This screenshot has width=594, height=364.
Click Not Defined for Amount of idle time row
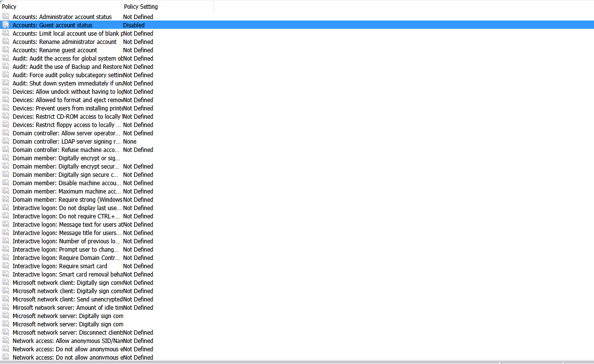pyautogui.click(x=138, y=307)
